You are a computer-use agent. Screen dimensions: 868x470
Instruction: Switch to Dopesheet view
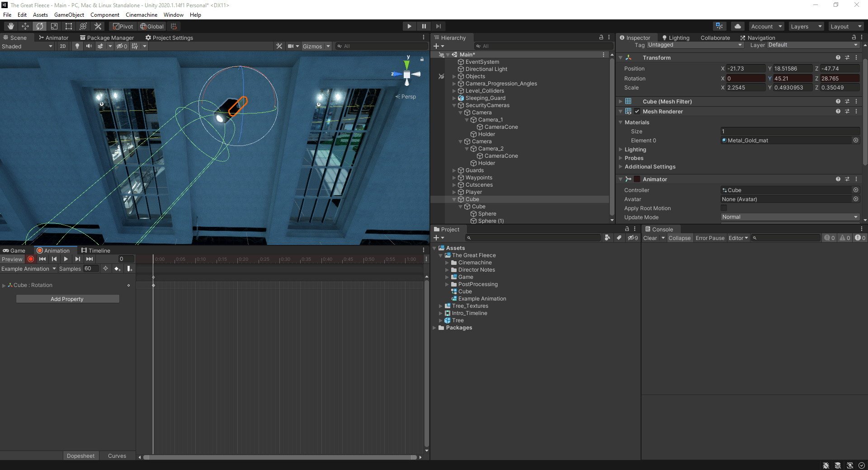tap(81, 456)
